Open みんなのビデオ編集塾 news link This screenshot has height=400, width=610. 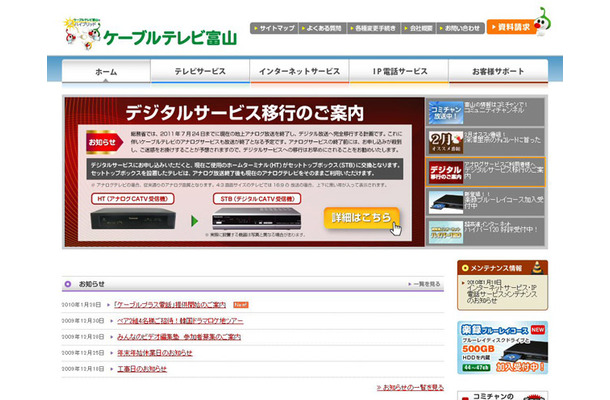(x=179, y=337)
